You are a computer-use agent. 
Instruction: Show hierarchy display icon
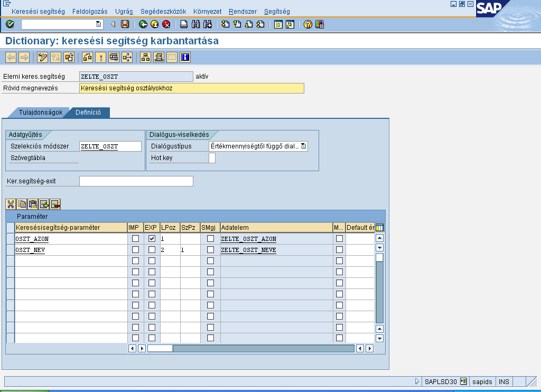click(146, 57)
